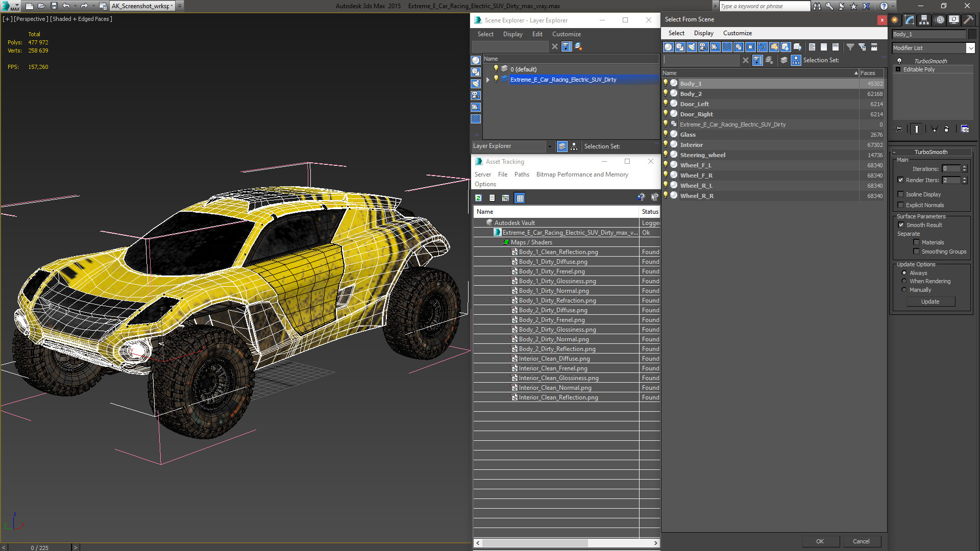Image resolution: width=980 pixels, height=551 pixels.
Task: Click Sort by Layer icon in Layer Explorer footer
Action: click(x=562, y=146)
